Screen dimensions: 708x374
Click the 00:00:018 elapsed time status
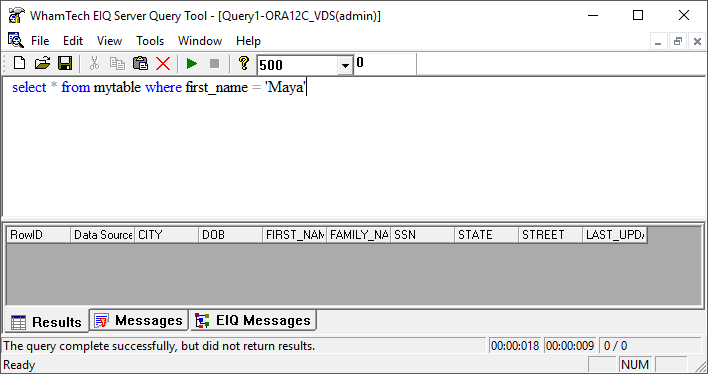click(515, 346)
